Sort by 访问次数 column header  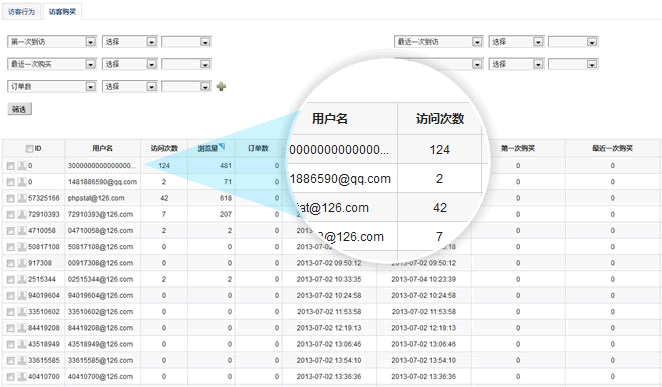coord(164,148)
